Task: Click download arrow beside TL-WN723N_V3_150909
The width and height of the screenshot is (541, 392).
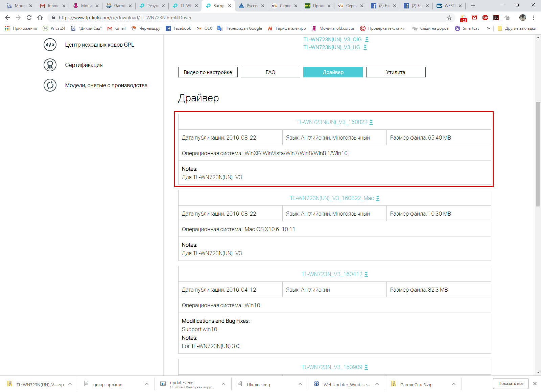Action: tap(366, 367)
